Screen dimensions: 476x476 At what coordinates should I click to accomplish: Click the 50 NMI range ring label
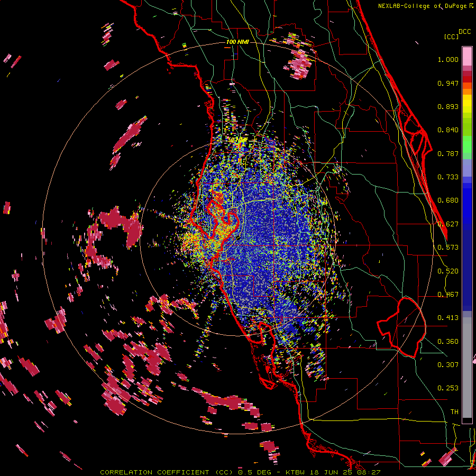(x=237, y=140)
